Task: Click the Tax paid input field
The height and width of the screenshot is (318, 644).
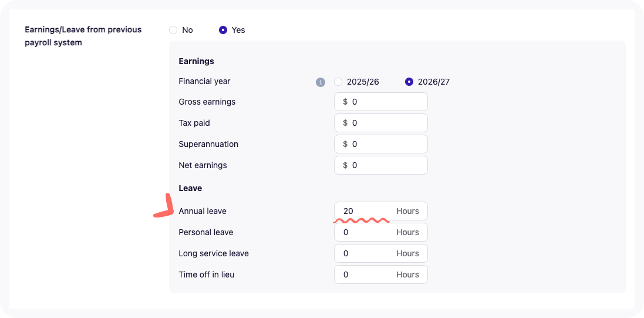Action: click(x=381, y=123)
